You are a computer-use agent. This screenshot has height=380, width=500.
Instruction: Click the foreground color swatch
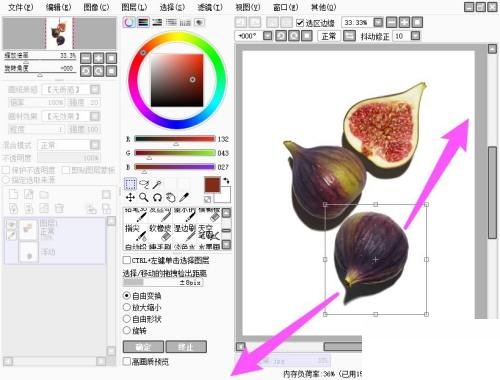[x=212, y=185]
